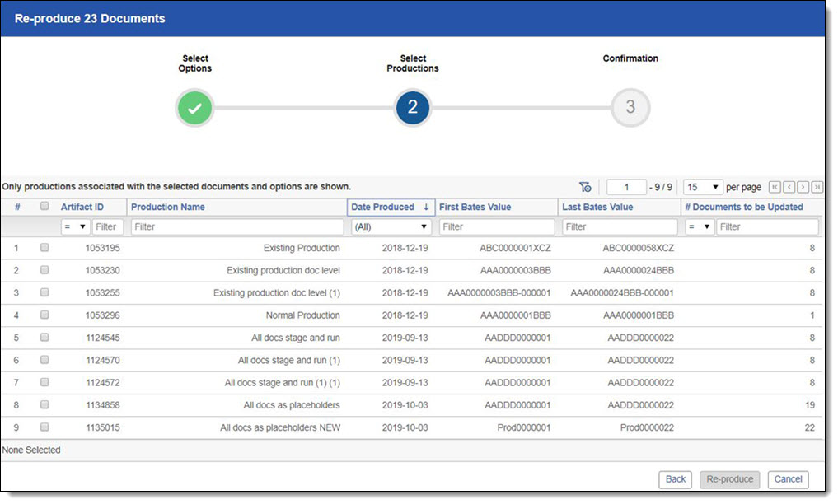This screenshot has width=838, height=504.
Task: Click the current page number field
Action: 626,187
